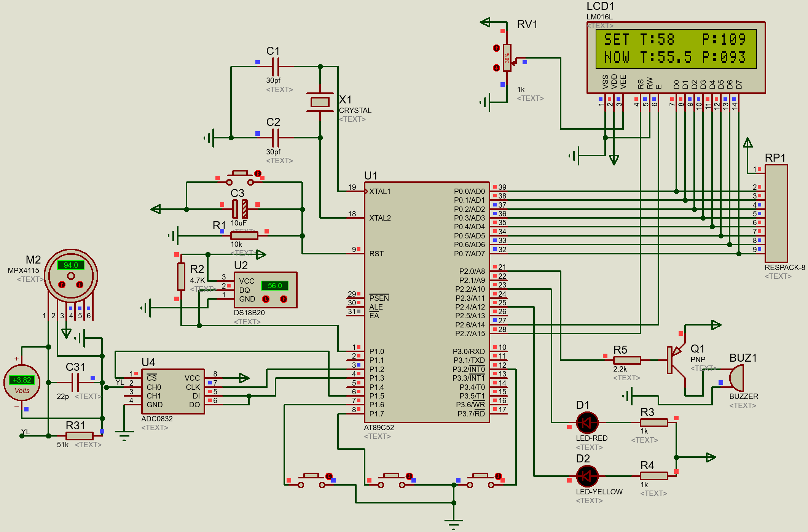Toggle latch dot on middle bottom push button
The height and width of the screenshot is (532, 808).
[409, 476]
